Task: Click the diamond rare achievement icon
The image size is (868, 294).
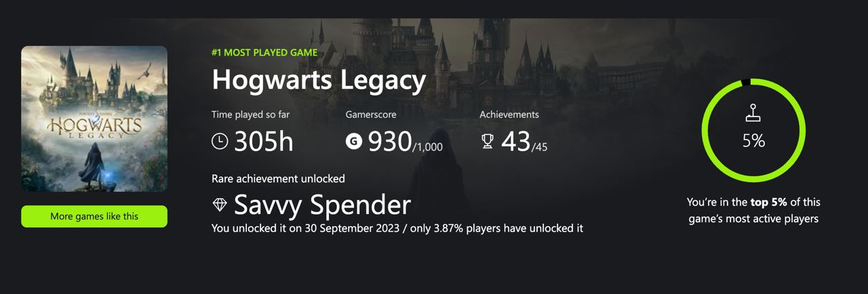Action: click(x=220, y=204)
